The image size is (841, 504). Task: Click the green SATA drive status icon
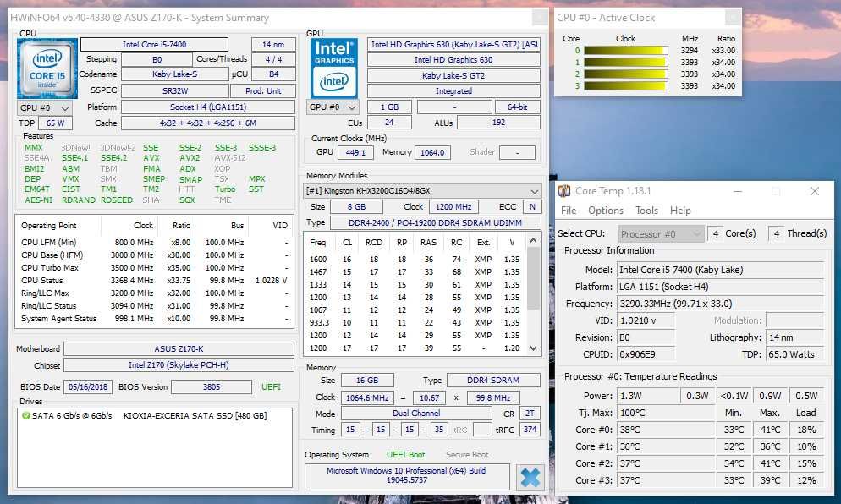(x=25, y=415)
